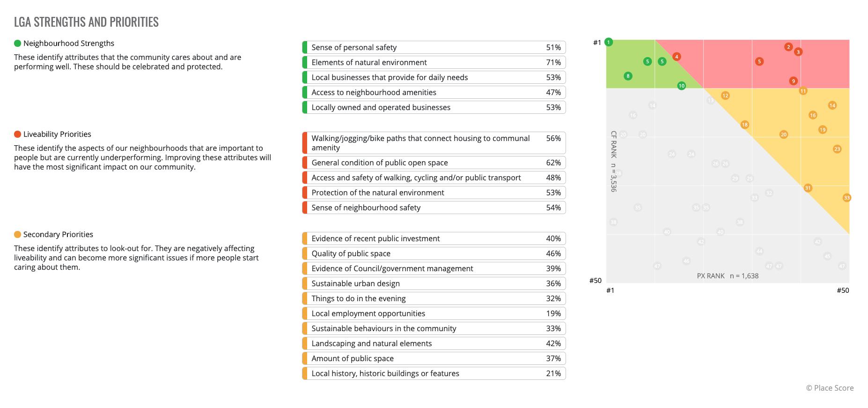Select the Sense of personal safety row

434,47
